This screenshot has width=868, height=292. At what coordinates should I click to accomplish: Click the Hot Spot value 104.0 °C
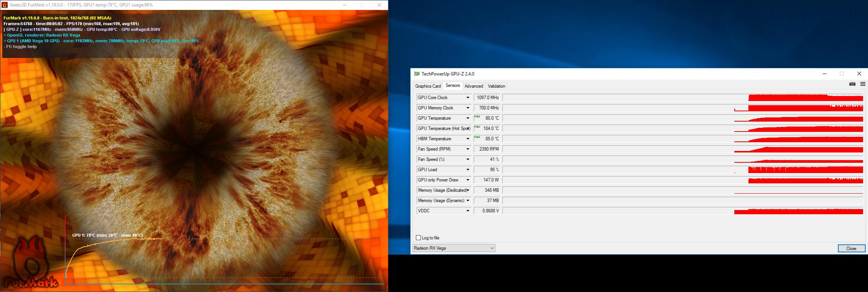[x=487, y=128]
